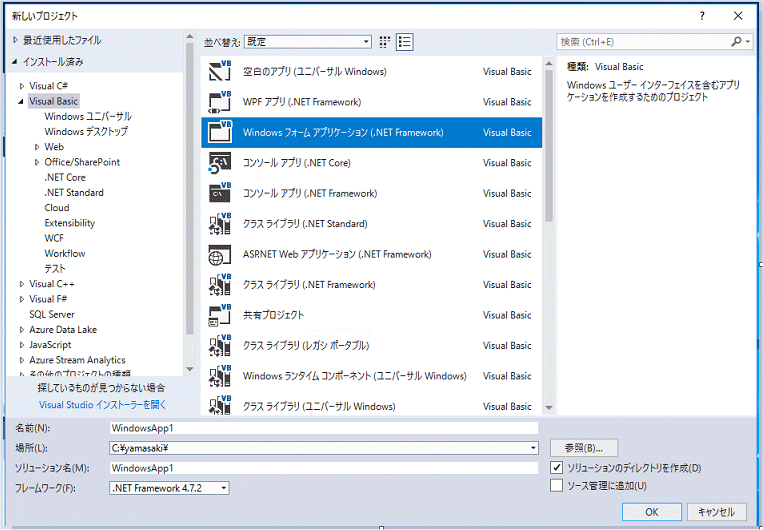Image resolution: width=763 pixels, height=530 pixels.
Task: Click the category tree scroll-down arrow
Action: (189, 369)
